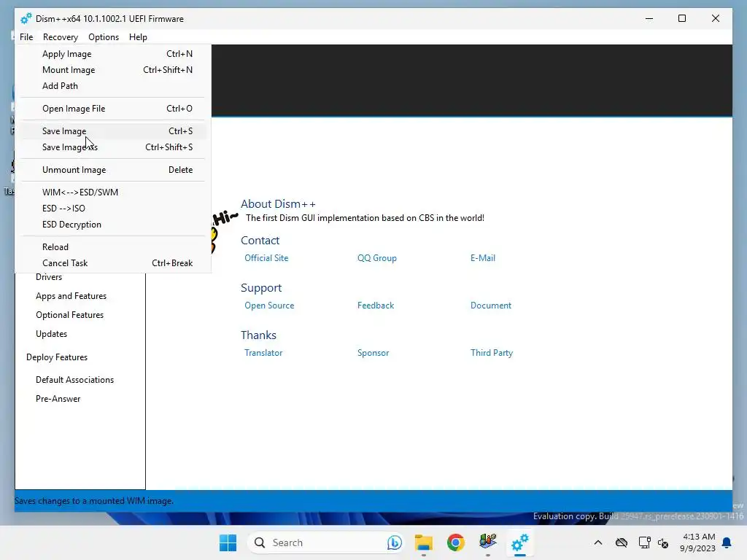Choose Save Image As
Screen dimensions: 747x560
(x=113, y=147)
